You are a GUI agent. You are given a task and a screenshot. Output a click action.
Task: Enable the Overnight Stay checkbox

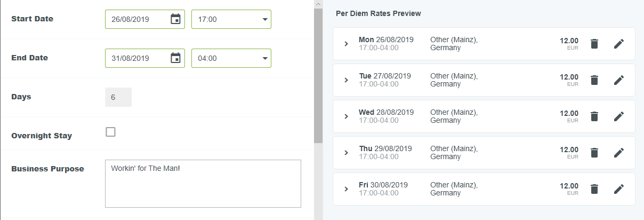pyautogui.click(x=110, y=132)
